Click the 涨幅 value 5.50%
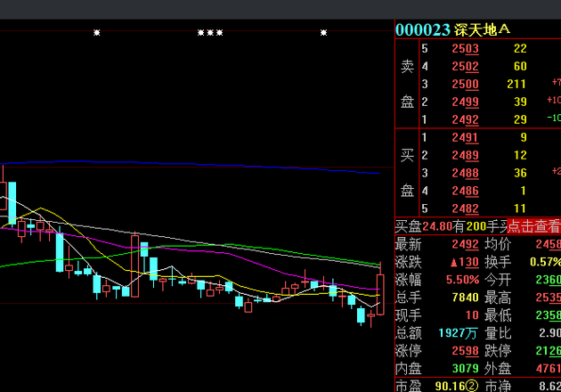Viewport: 561px width, 392px height. click(463, 280)
